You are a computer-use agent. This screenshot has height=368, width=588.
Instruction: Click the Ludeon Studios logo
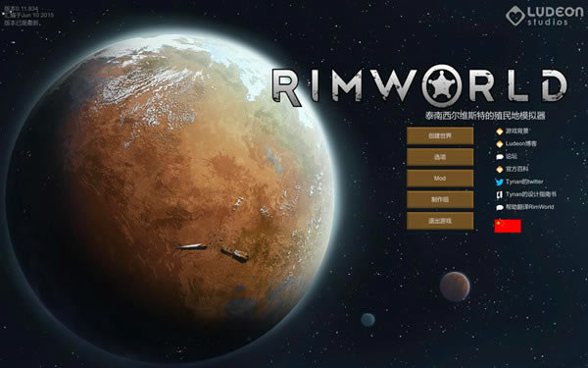click(545, 16)
